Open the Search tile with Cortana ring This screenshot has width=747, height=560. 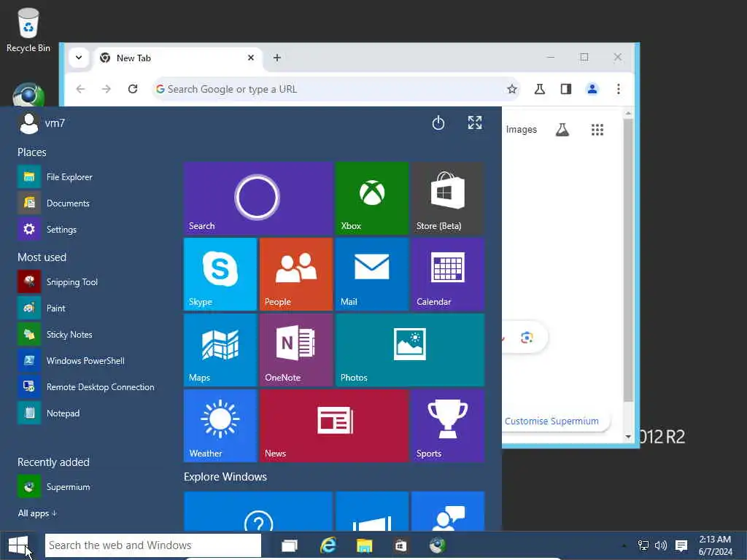point(258,198)
